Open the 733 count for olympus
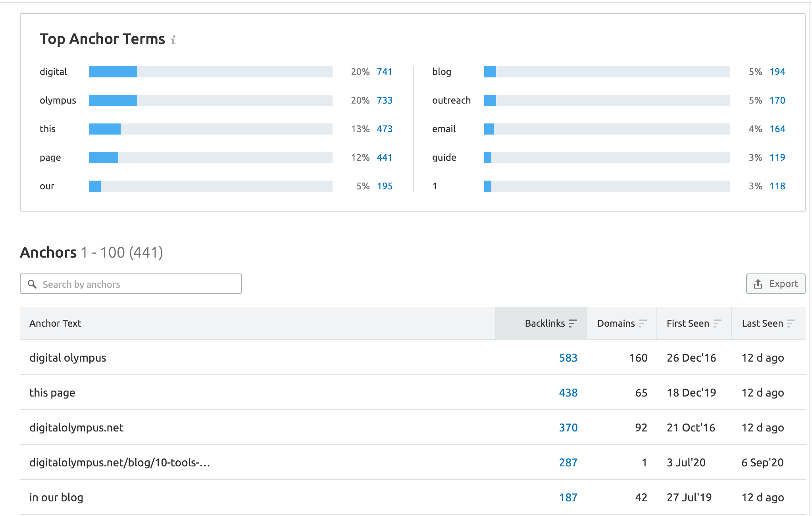Image resolution: width=812 pixels, height=516 pixels. pyautogui.click(x=385, y=100)
